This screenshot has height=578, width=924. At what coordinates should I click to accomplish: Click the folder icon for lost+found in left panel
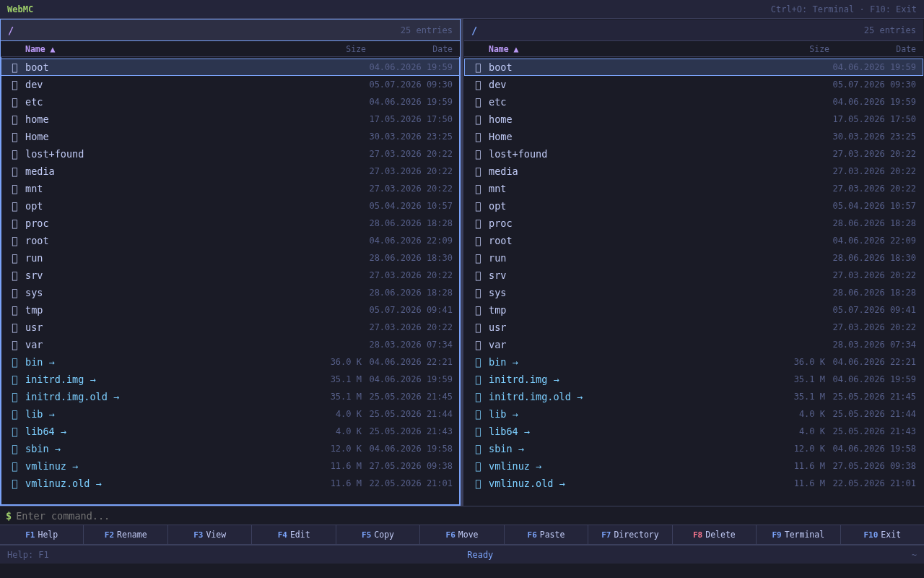coord(14,154)
